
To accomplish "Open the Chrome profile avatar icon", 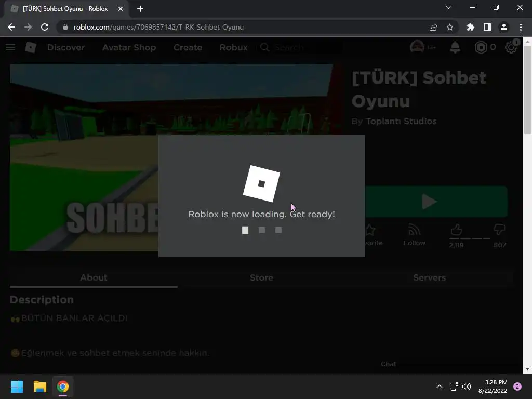I will [504, 27].
